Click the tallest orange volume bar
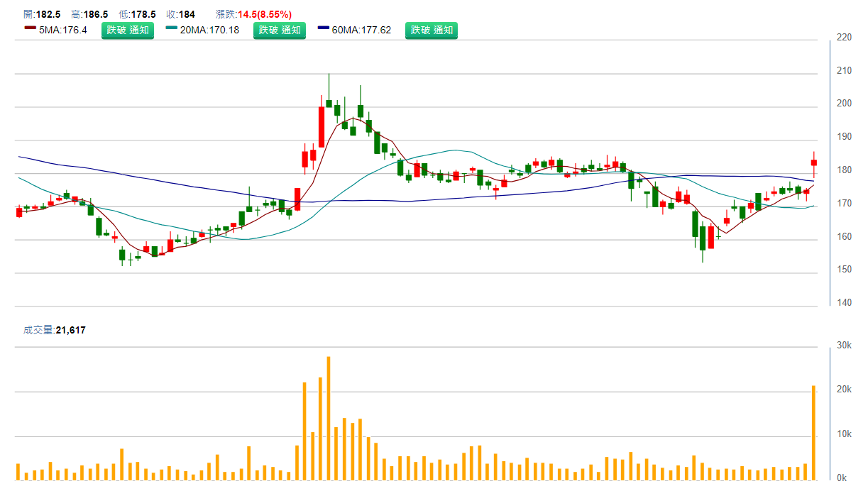Screen dimensions: 868x491 [x=329, y=419]
